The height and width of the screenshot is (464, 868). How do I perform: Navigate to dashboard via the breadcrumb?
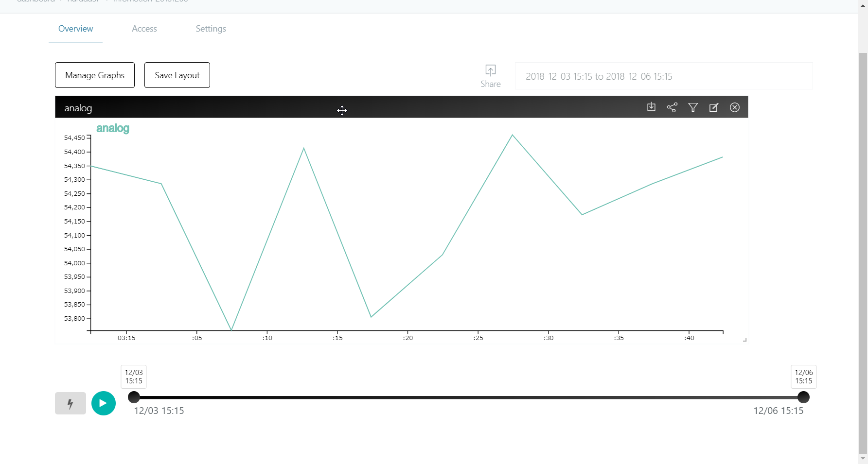tap(35, 1)
